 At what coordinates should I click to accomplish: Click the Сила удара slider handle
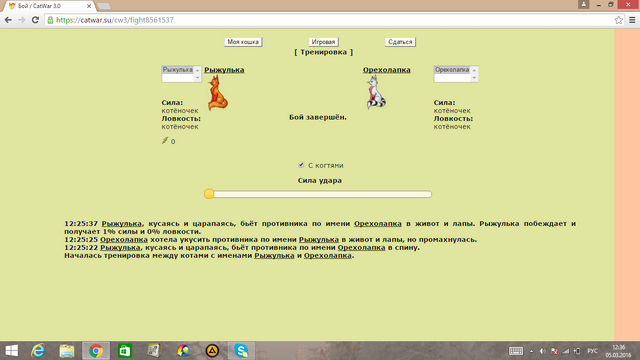tap(209, 194)
